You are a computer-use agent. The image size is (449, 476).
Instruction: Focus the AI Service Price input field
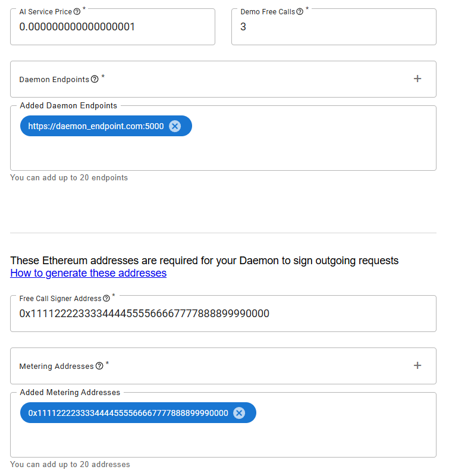pos(112,27)
